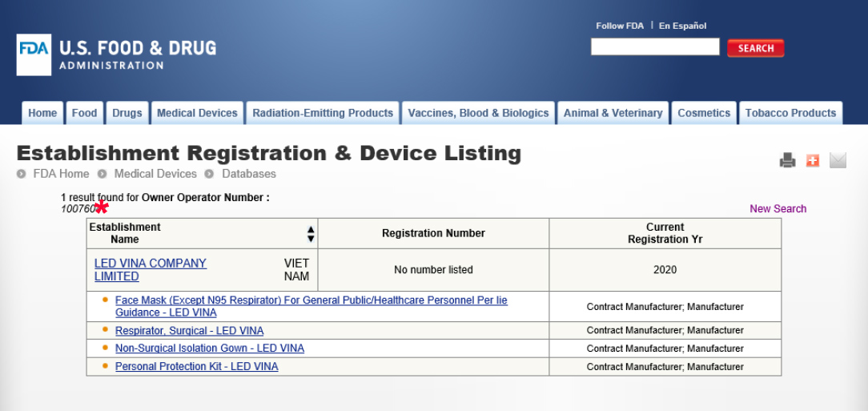Click Current Registration Yr column header
Image resolution: width=868 pixels, height=411 pixels.
click(665, 233)
